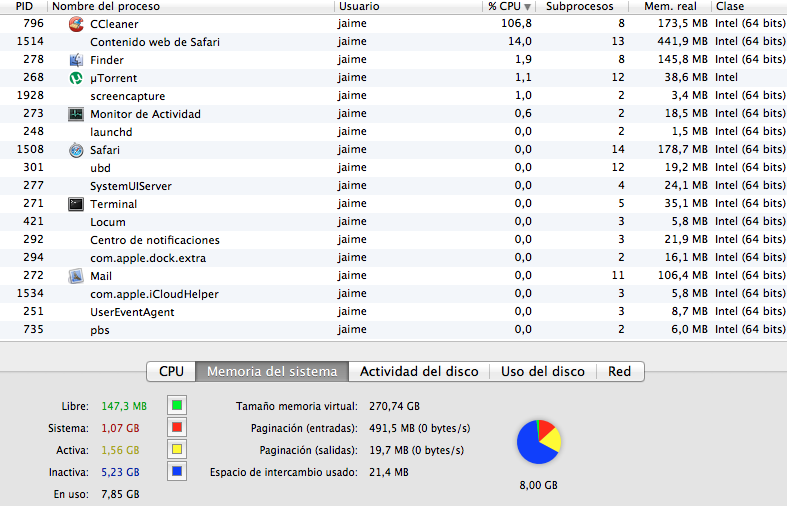Click the Terminal icon
Image resolution: width=787 pixels, height=506 pixels.
pyautogui.click(x=76, y=204)
